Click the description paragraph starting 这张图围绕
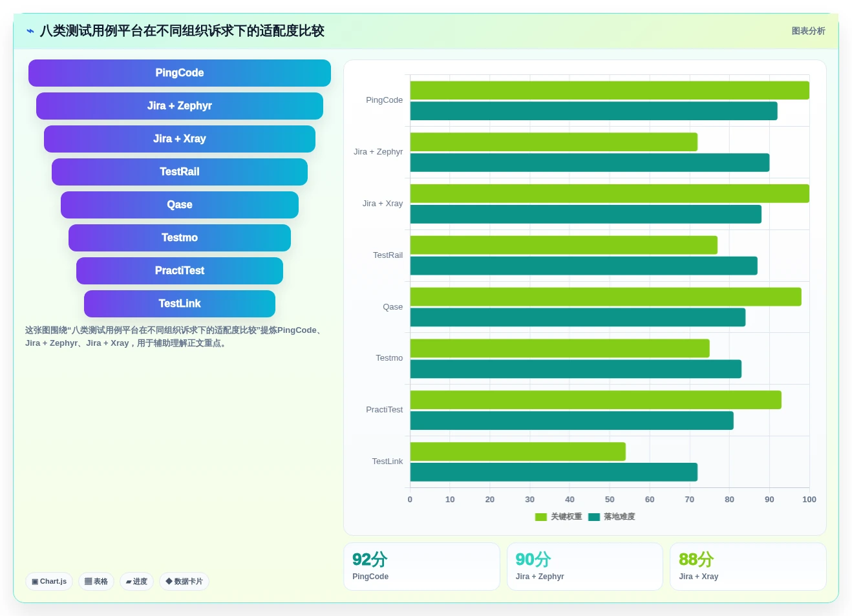This screenshot has height=616, width=852. pyautogui.click(x=175, y=337)
